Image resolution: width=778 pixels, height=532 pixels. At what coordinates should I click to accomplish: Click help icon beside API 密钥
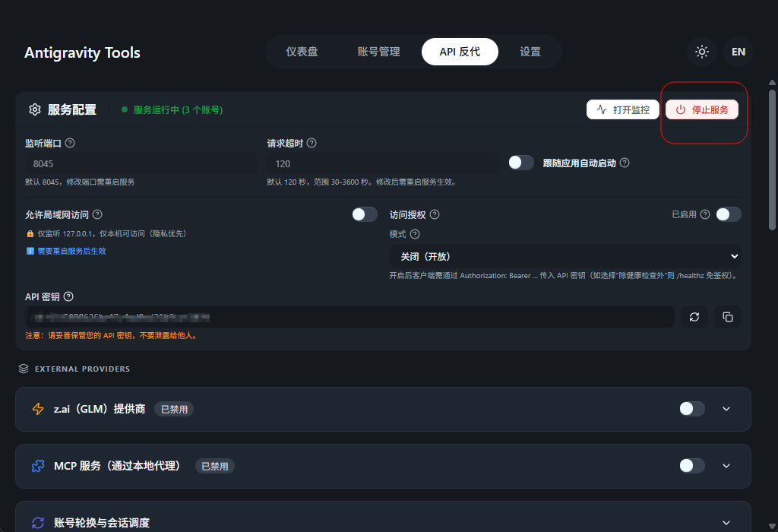(x=68, y=296)
